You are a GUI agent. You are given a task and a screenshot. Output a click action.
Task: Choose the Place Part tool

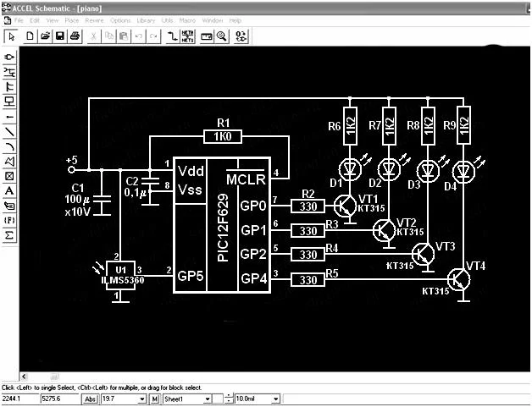pos(9,57)
